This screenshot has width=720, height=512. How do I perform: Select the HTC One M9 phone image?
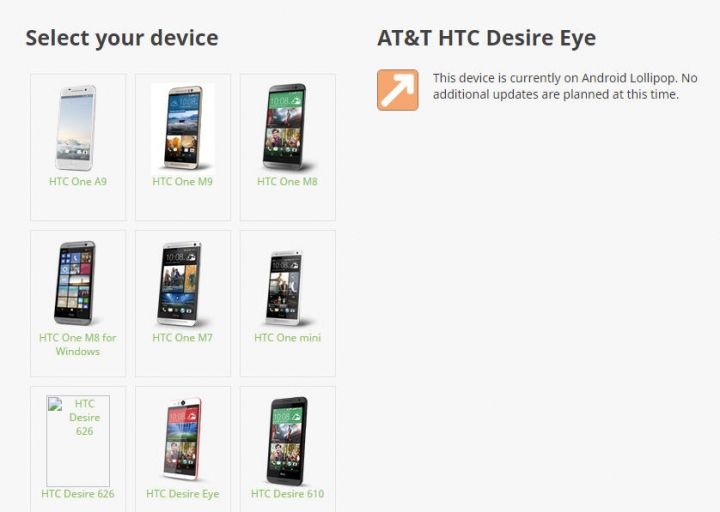[x=183, y=128]
